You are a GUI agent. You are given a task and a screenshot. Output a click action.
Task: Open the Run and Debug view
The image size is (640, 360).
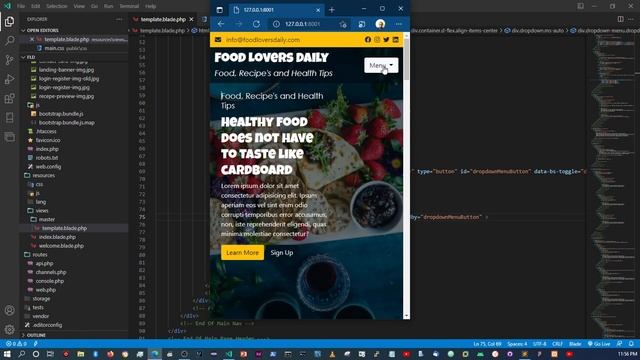(x=9, y=79)
